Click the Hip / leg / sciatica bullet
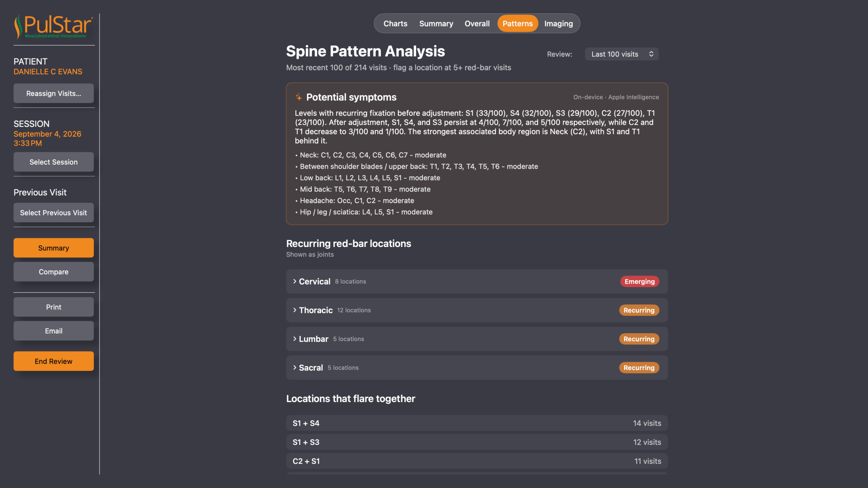868x488 pixels. coord(364,212)
